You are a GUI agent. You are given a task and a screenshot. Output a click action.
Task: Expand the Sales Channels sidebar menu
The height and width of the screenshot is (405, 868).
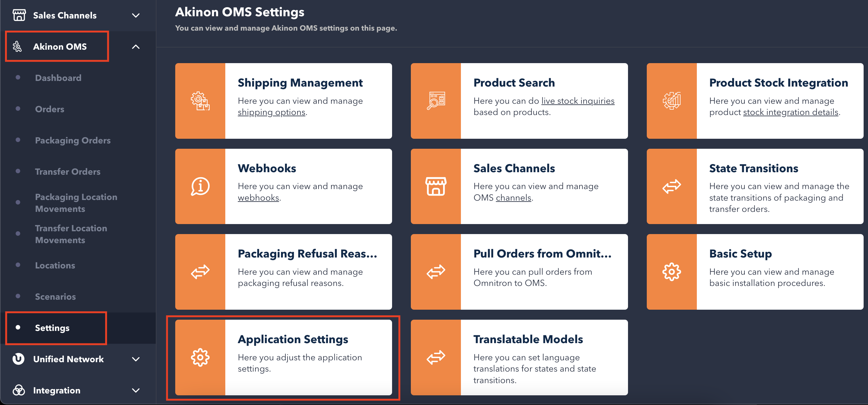(x=135, y=16)
